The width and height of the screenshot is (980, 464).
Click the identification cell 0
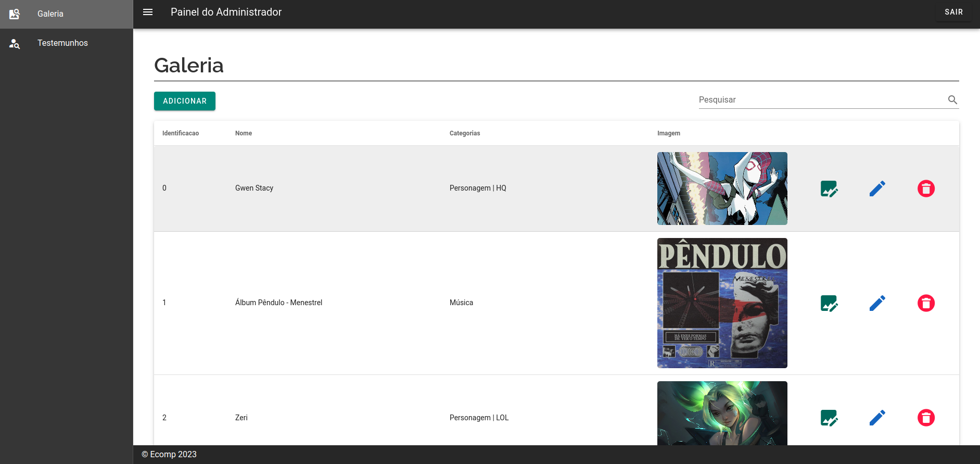[x=164, y=188]
